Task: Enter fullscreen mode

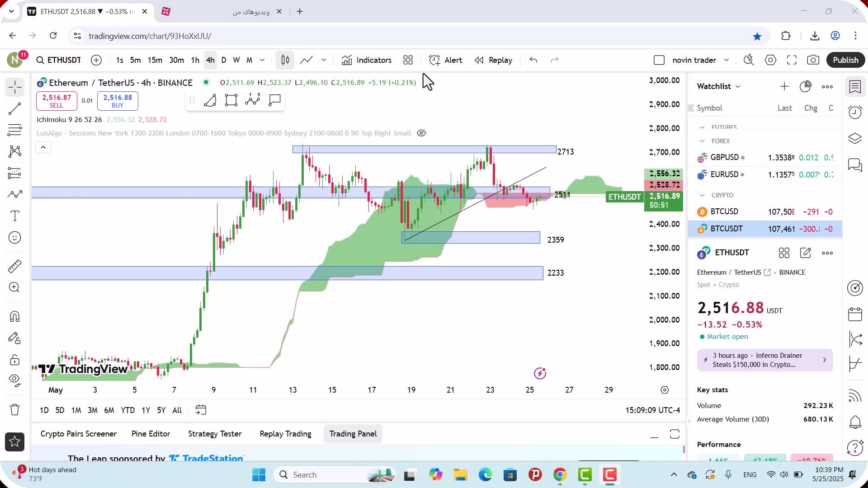Action: pos(792,60)
